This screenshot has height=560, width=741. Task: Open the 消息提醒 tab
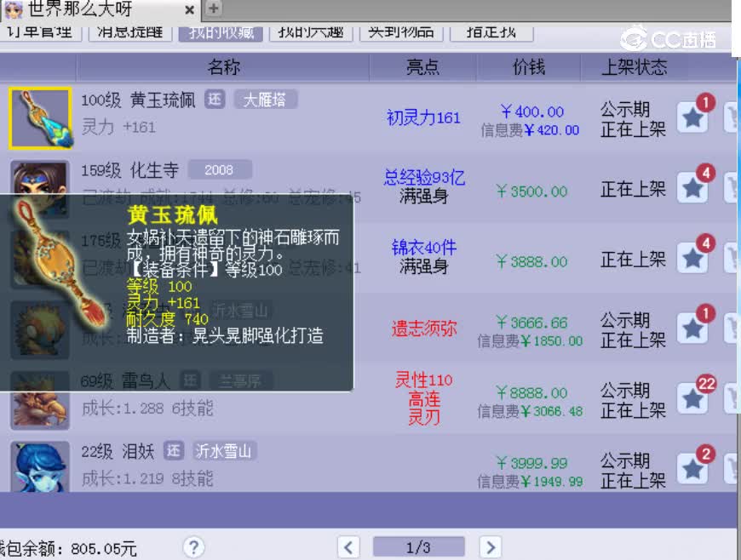(130, 33)
